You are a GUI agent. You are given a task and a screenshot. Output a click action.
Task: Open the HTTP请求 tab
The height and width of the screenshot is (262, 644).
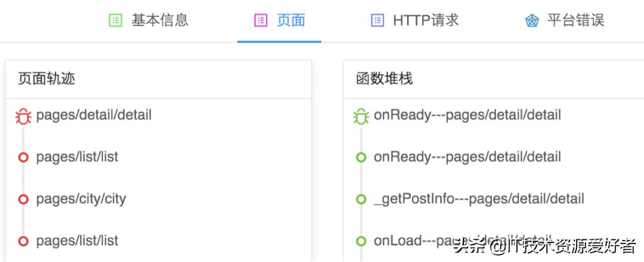coord(426,20)
